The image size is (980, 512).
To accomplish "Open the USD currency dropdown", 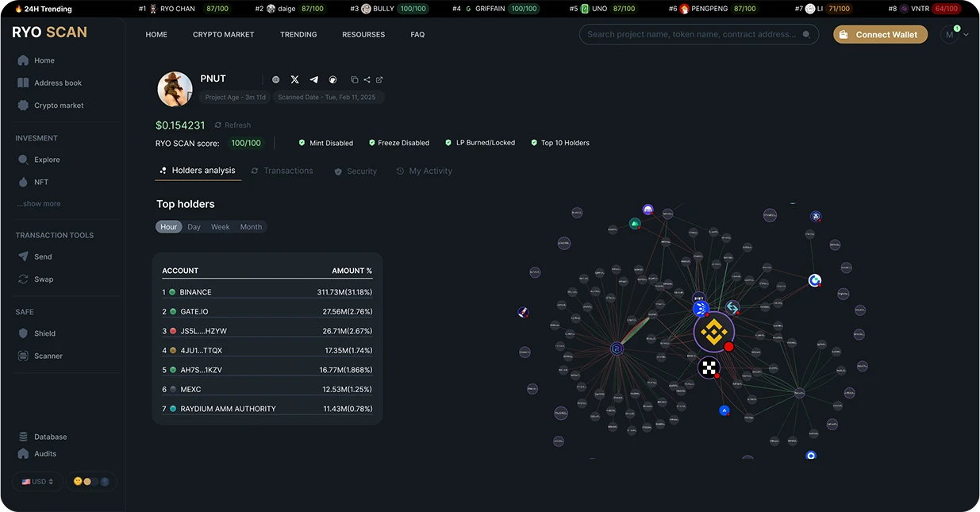I will pyautogui.click(x=37, y=481).
